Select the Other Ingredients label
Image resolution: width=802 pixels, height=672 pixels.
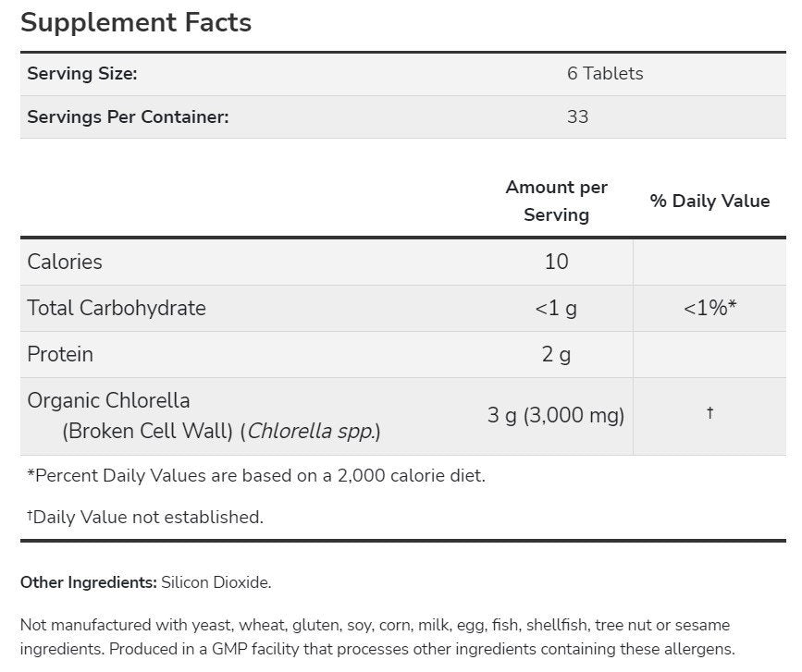(88, 582)
